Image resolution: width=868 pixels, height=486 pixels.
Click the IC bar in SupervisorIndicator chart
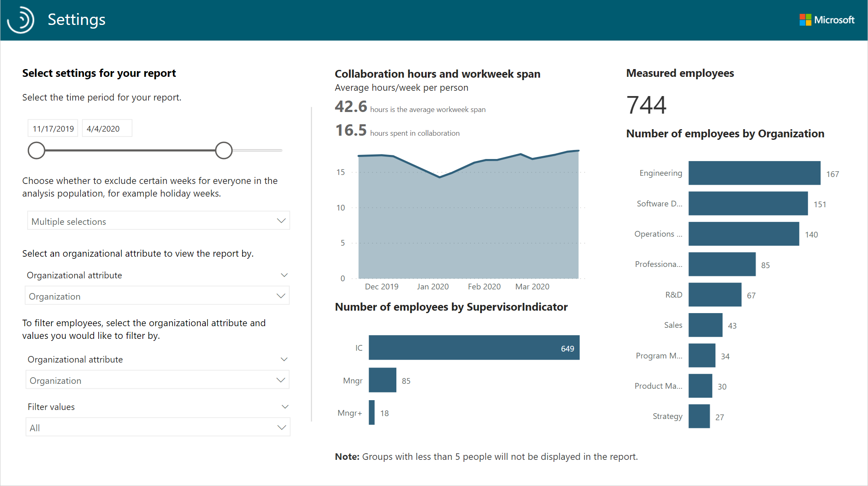[x=474, y=347]
